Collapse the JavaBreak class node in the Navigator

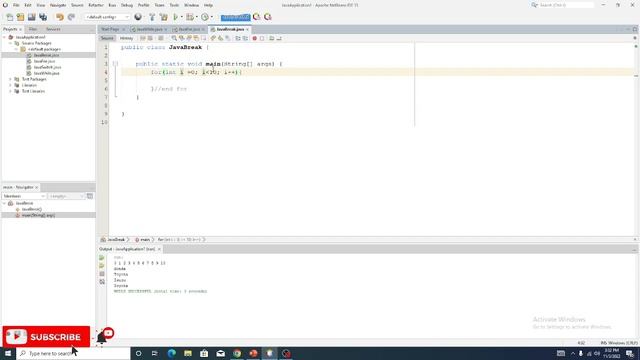click(x=4, y=203)
